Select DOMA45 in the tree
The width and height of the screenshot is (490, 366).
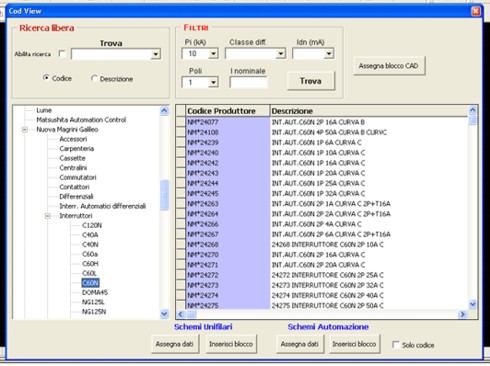point(95,292)
